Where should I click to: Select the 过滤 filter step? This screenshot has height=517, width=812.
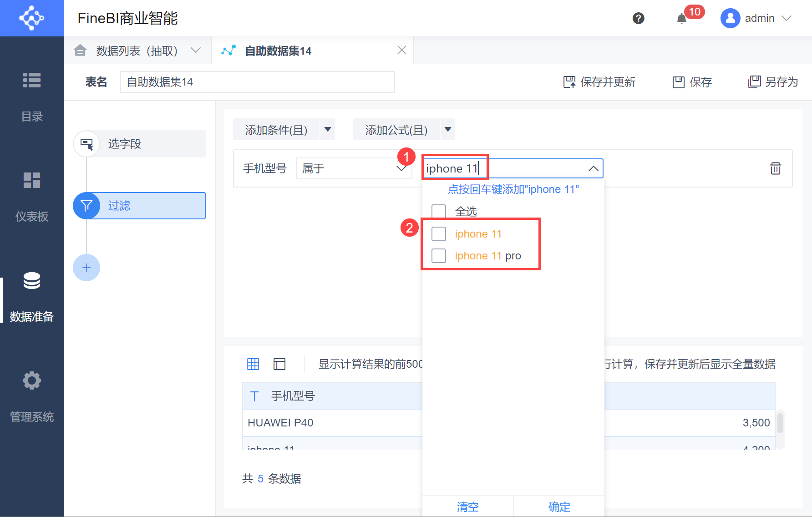(x=139, y=206)
